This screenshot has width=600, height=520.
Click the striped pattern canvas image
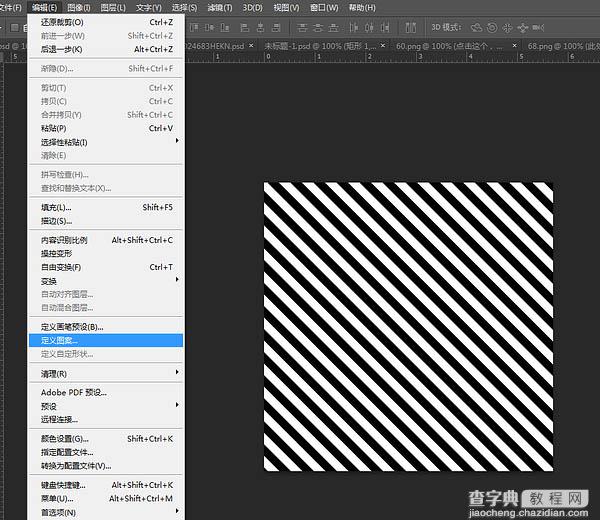[408, 326]
